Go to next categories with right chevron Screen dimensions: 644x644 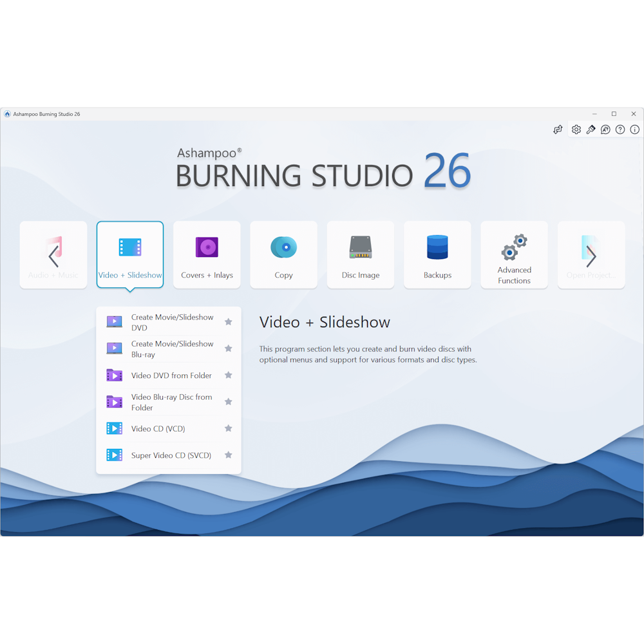pyautogui.click(x=591, y=256)
